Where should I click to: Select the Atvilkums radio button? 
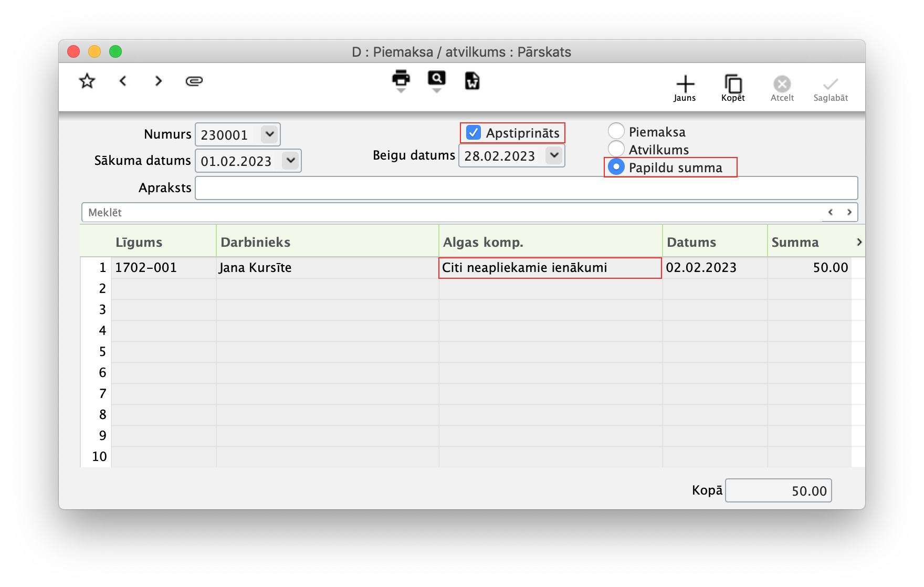(x=616, y=149)
